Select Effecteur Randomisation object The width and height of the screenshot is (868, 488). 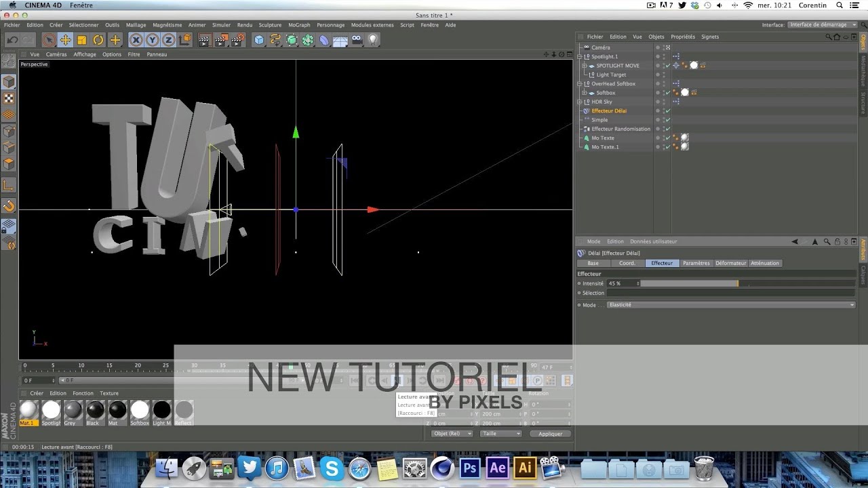pyautogui.click(x=620, y=129)
